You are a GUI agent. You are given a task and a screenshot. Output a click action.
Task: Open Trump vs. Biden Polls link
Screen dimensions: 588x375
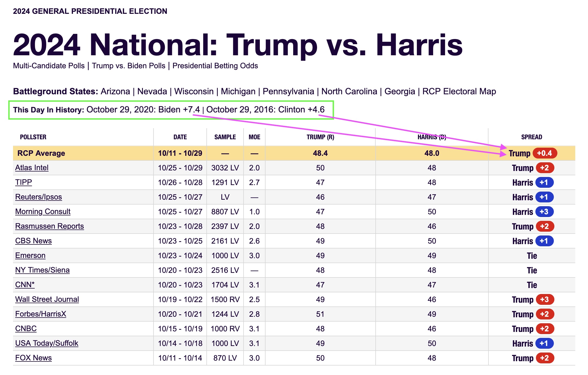(129, 66)
